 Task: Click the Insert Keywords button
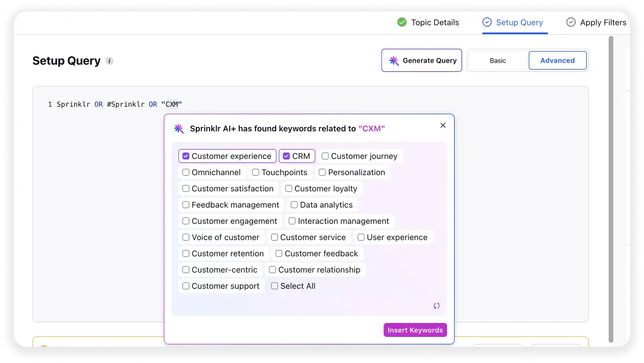pos(415,330)
